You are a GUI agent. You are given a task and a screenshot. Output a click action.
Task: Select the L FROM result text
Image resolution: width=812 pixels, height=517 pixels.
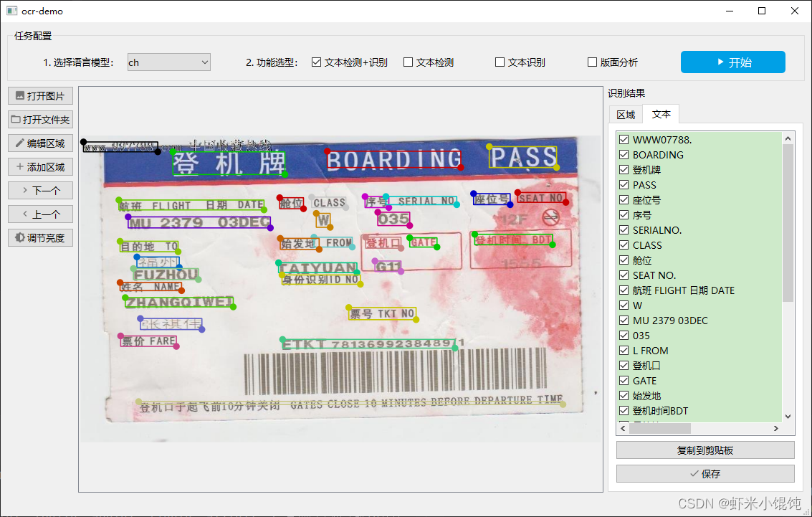tap(651, 350)
